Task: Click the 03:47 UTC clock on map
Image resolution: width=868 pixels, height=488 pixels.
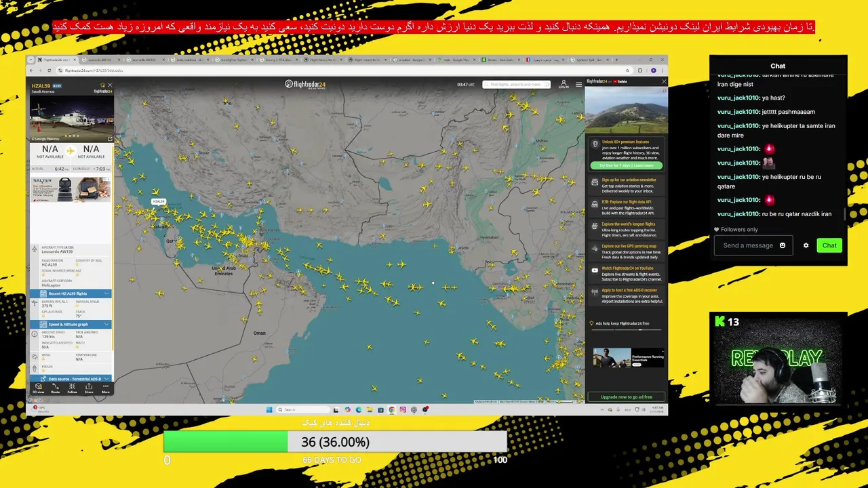Action: [466, 85]
